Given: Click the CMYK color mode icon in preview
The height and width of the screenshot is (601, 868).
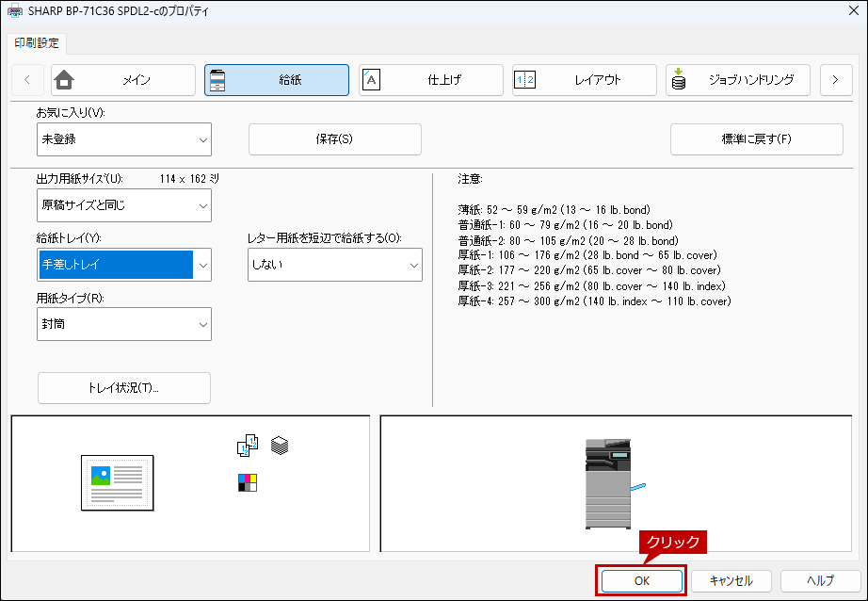Looking at the screenshot, I should [x=247, y=483].
